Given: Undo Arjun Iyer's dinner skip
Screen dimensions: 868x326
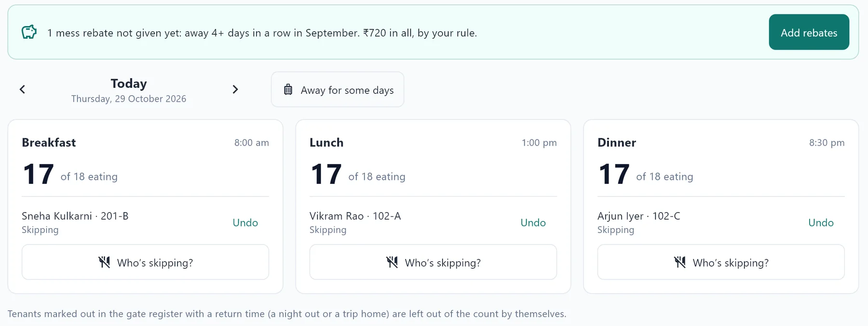Looking at the screenshot, I should point(821,223).
